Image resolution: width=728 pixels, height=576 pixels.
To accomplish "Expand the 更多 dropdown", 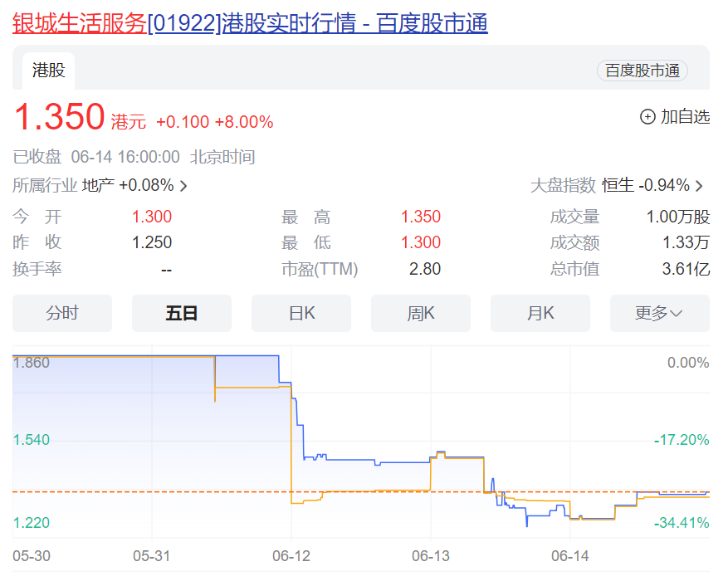I will pyautogui.click(x=660, y=313).
